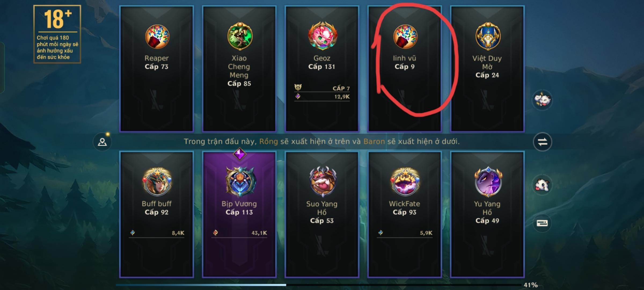Open the player profile icon button
This screenshot has width=644, height=290.
click(x=102, y=142)
